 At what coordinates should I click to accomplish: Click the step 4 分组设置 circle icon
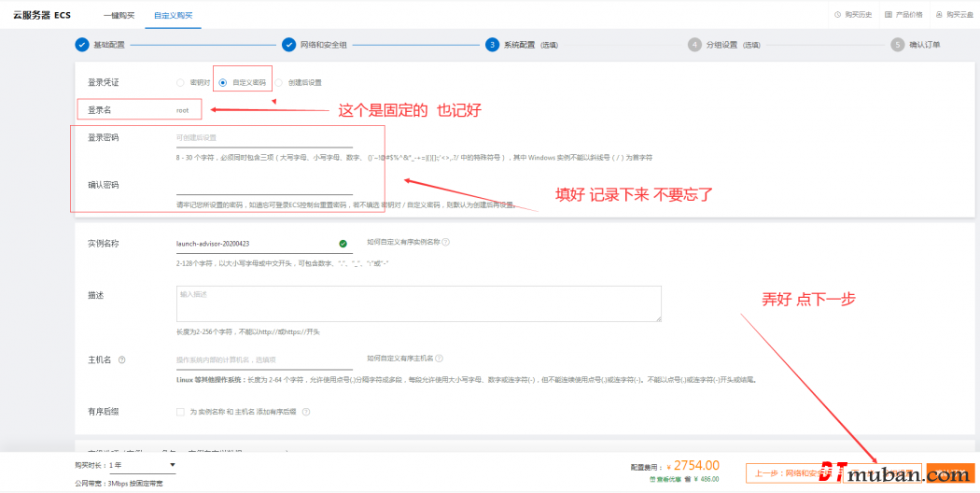(x=694, y=44)
